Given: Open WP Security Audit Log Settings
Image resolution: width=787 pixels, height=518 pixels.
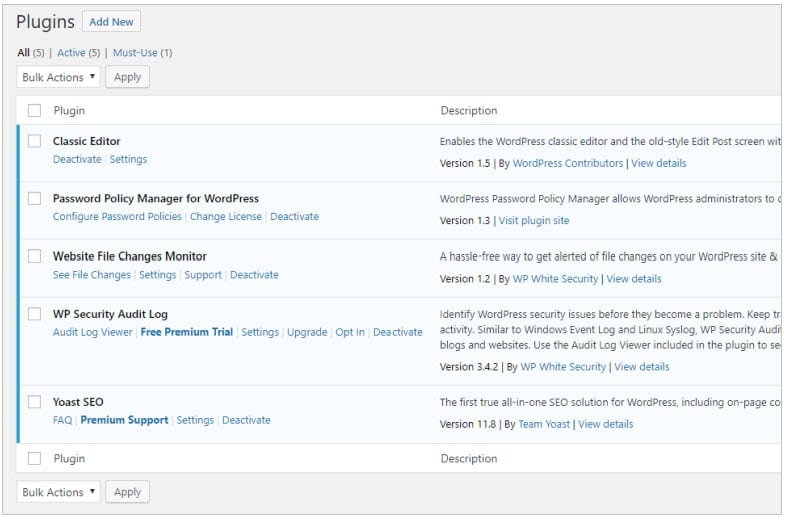Looking at the screenshot, I should [x=260, y=332].
